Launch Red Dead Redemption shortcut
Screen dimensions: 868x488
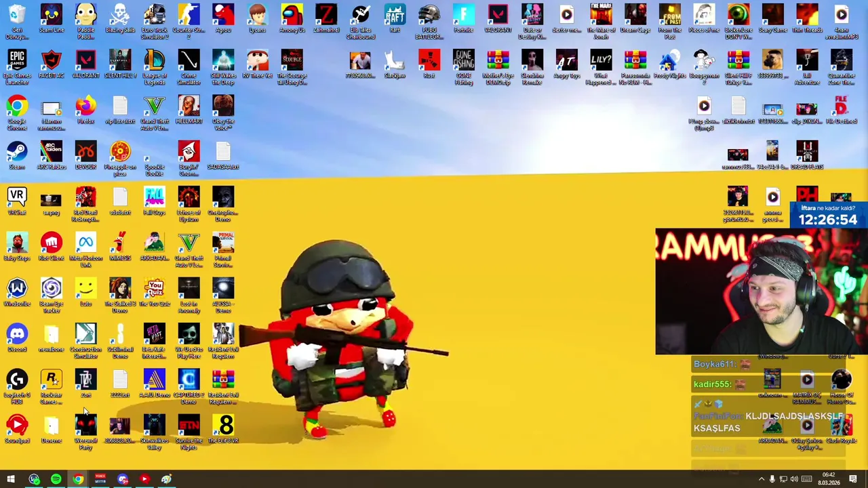click(x=85, y=204)
